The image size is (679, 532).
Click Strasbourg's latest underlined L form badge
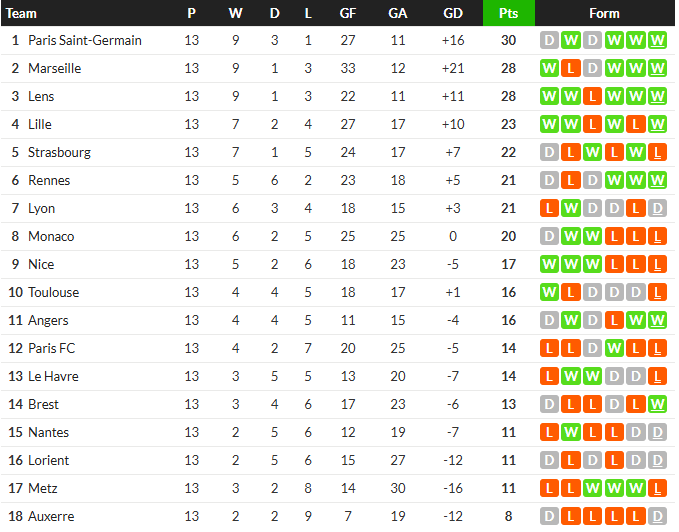click(657, 152)
